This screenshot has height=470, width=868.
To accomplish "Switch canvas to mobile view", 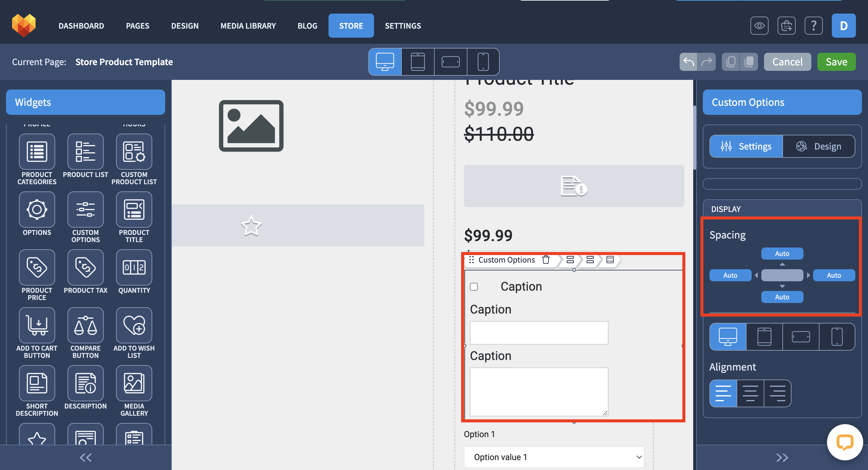I will (x=483, y=62).
